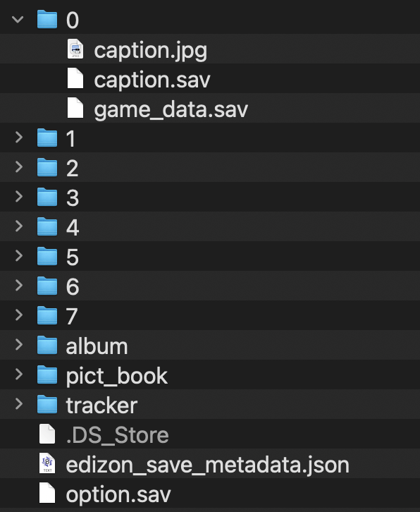Screen dimensions: 420x512
Task: Click the album folder icon
Action: tap(47, 345)
